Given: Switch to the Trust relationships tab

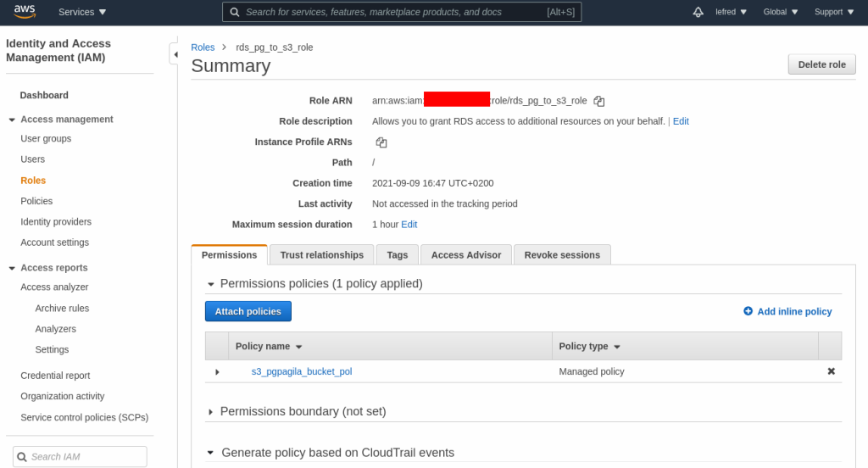Looking at the screenshot, I should 321,254.
